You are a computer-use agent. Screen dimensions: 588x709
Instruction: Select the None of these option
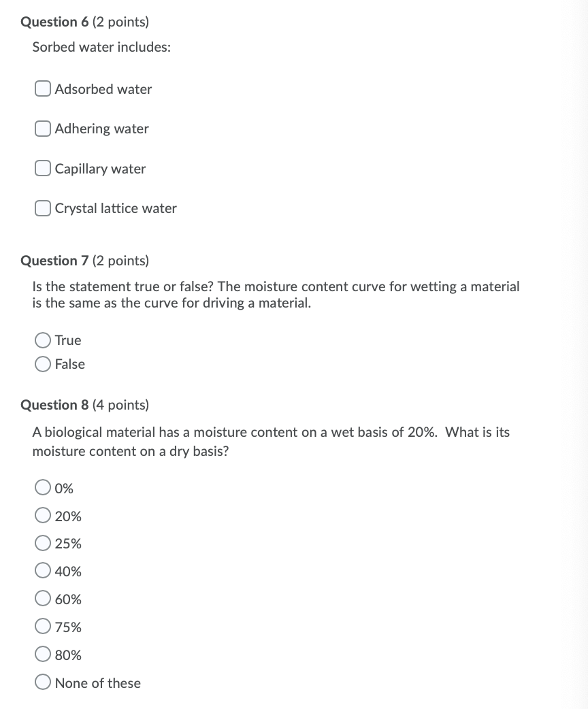click(x=42, y=682)
